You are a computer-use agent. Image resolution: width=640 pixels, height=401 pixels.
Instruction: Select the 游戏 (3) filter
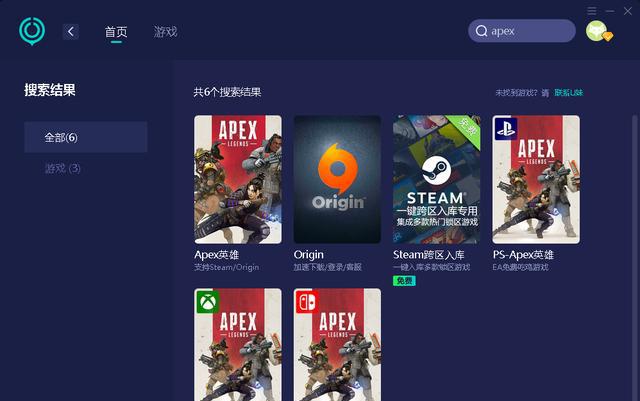(x=63, y=168)
